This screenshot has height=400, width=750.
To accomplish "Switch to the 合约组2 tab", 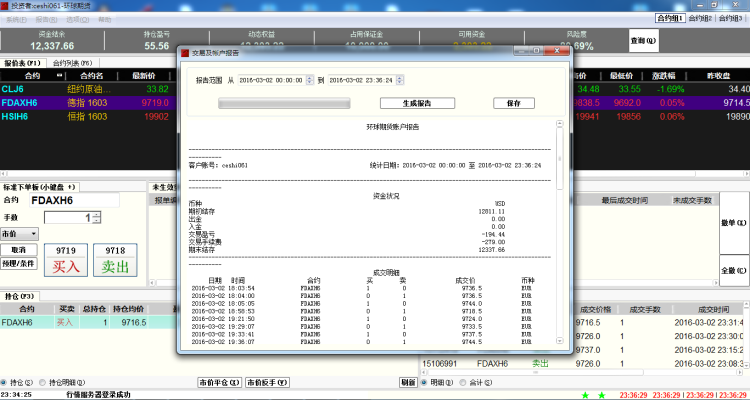I will [x=701, y=18].
